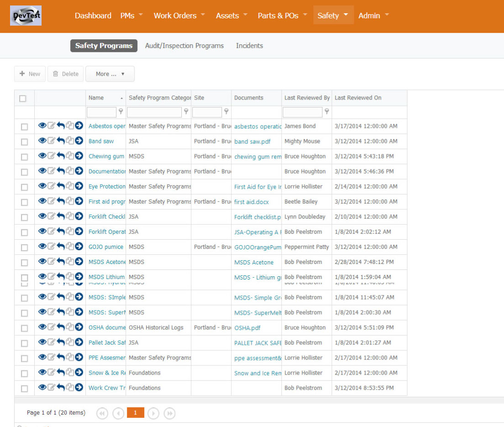Check the box for Band saw row
504x427 pixels.
point(25,142)
